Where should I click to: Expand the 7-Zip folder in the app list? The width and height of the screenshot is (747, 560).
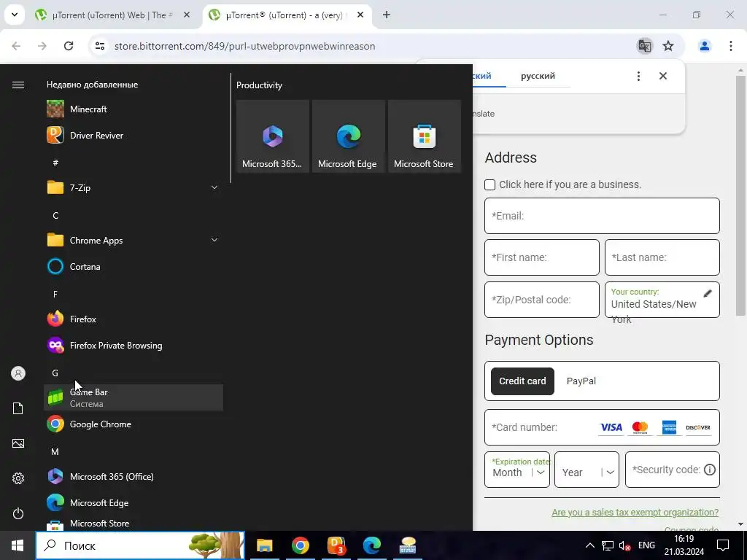tap(214, 187)
